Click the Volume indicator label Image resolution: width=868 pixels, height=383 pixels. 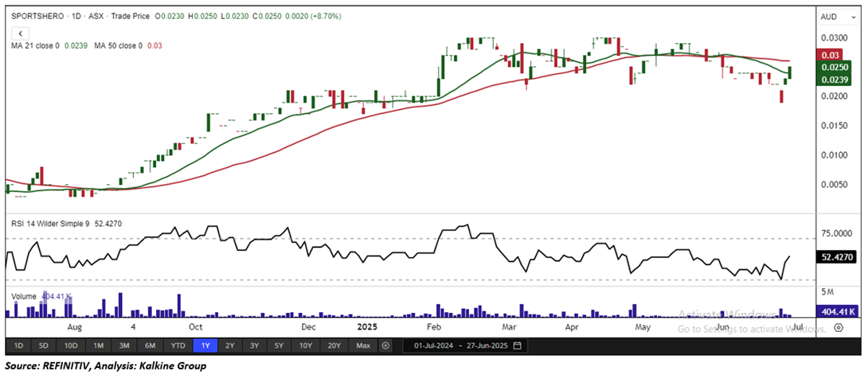(x=25, y=296)
